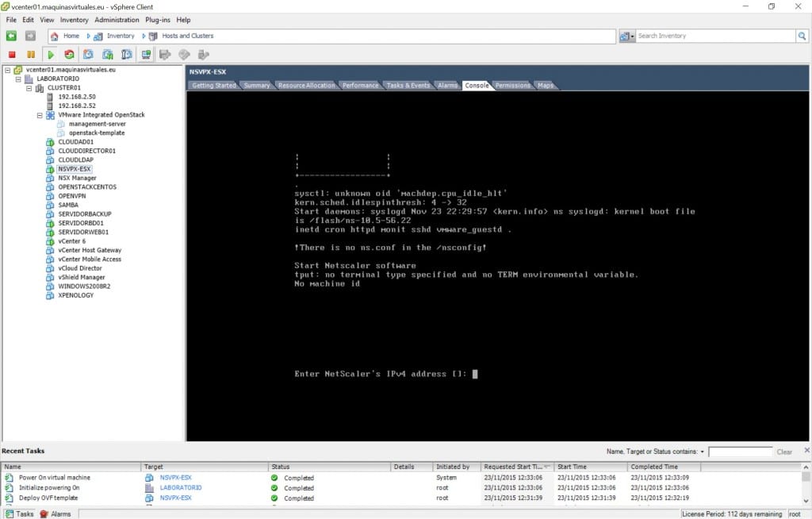Click into the Search Inventory field
The width and height of the screenshot is (812, 519).
[714, 36]
